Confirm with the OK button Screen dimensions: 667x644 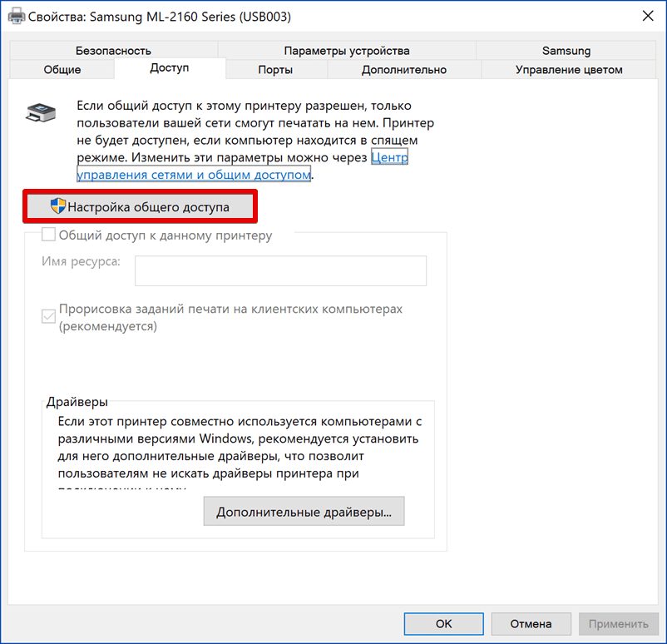[x=443, y=623]
